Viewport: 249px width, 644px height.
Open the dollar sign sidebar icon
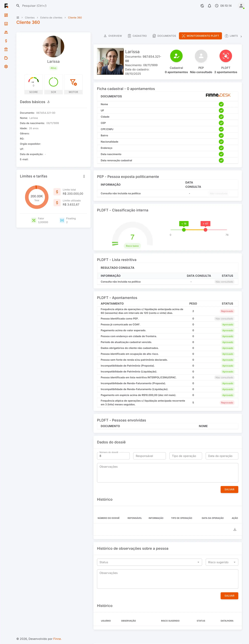coord(6,41)
